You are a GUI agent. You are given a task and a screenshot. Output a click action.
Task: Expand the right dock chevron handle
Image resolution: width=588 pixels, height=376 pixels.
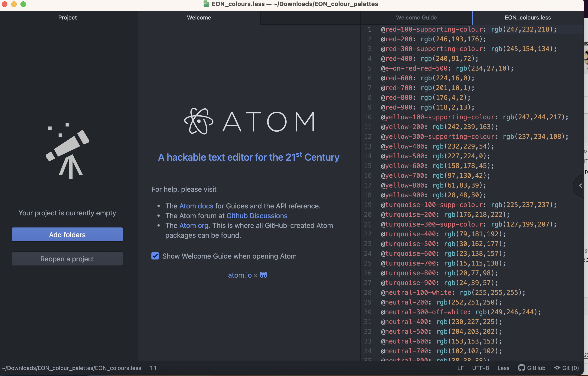(580, 186)
